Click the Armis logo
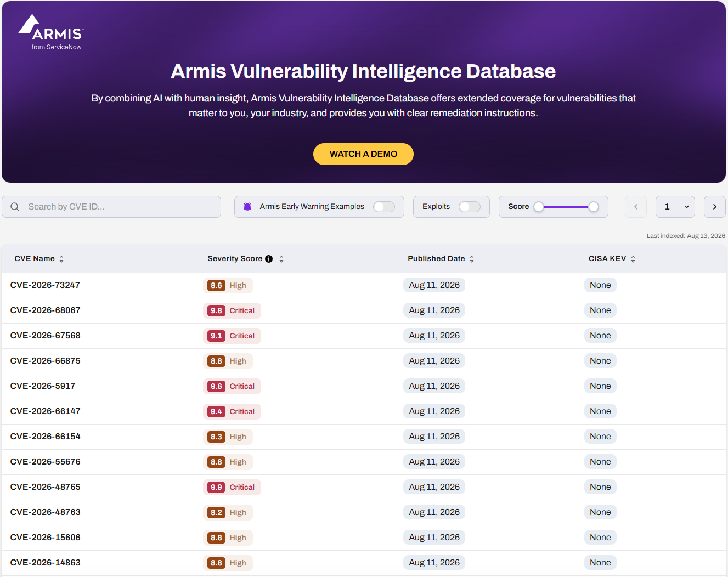The width and height of the screenshot is (728, 577). pos(50,32)
